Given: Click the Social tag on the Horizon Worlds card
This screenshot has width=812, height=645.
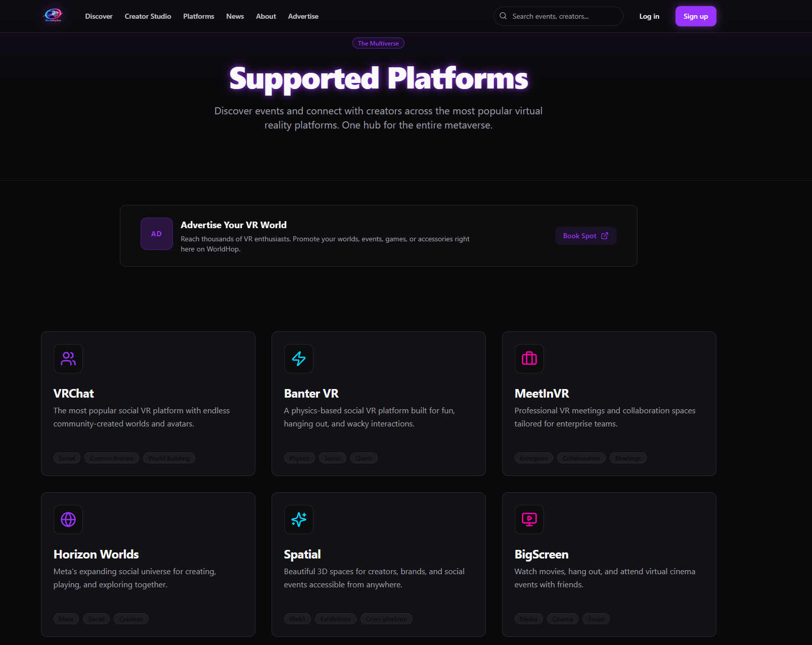Looking at the screenshot, I should [x=96, y=619].
